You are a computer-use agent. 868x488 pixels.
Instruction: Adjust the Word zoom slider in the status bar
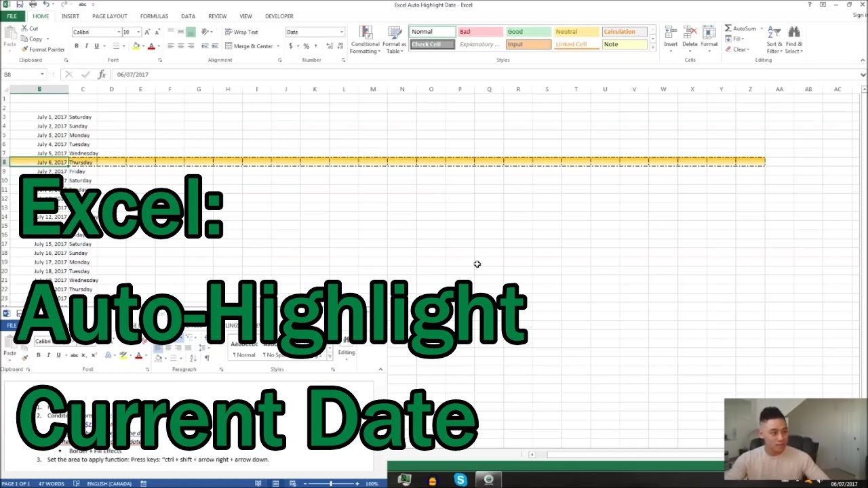click(x=330, y=483)
